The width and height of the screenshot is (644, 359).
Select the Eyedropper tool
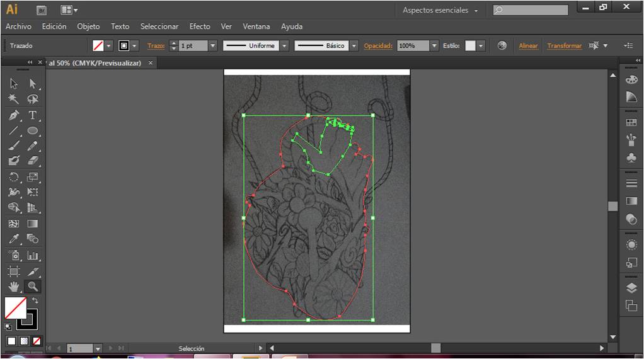tap(14, 239)
